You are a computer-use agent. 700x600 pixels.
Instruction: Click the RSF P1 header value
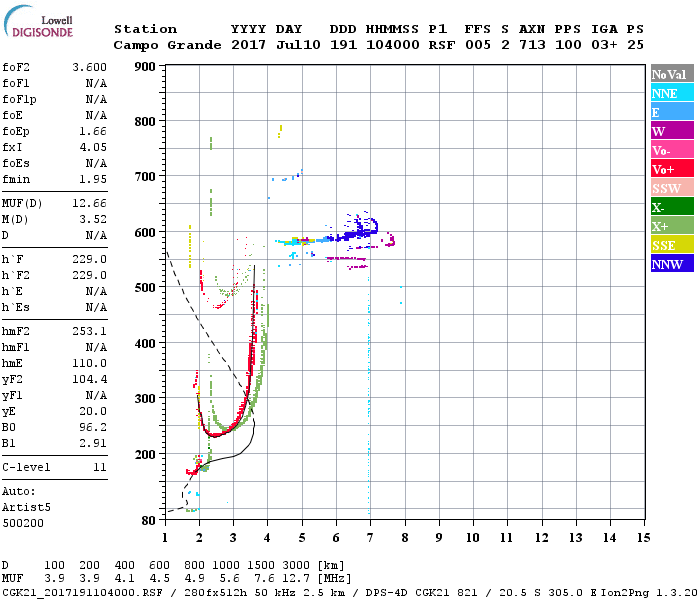[x=442, y=45]
